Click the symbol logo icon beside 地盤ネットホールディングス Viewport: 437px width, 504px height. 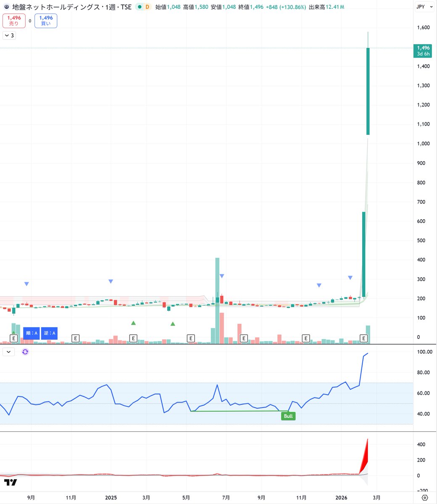6,7
